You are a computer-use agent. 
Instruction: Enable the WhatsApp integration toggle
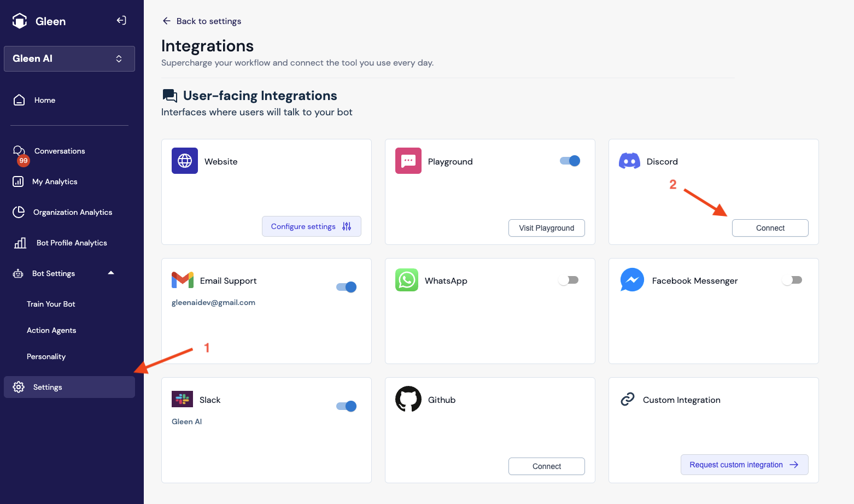point(569,280)
